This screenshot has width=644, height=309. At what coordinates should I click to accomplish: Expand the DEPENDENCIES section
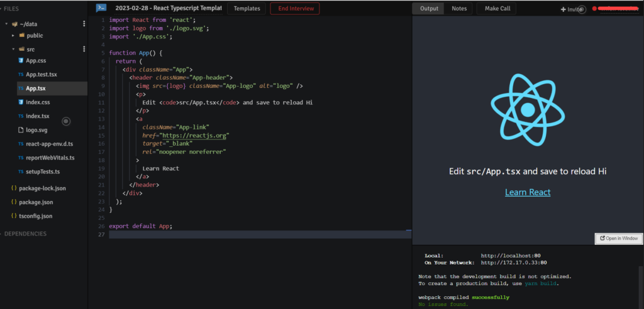tap(25, 234)
